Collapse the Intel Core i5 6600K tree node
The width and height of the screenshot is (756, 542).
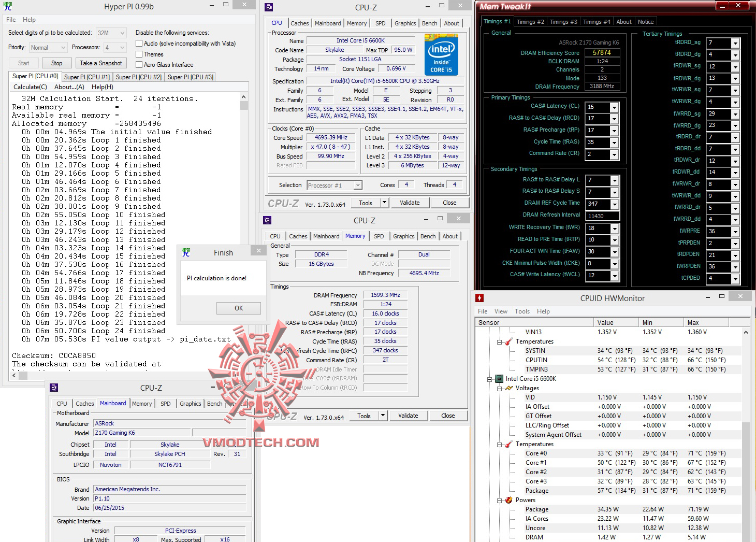pyautogui.click(x=489, y=379)
